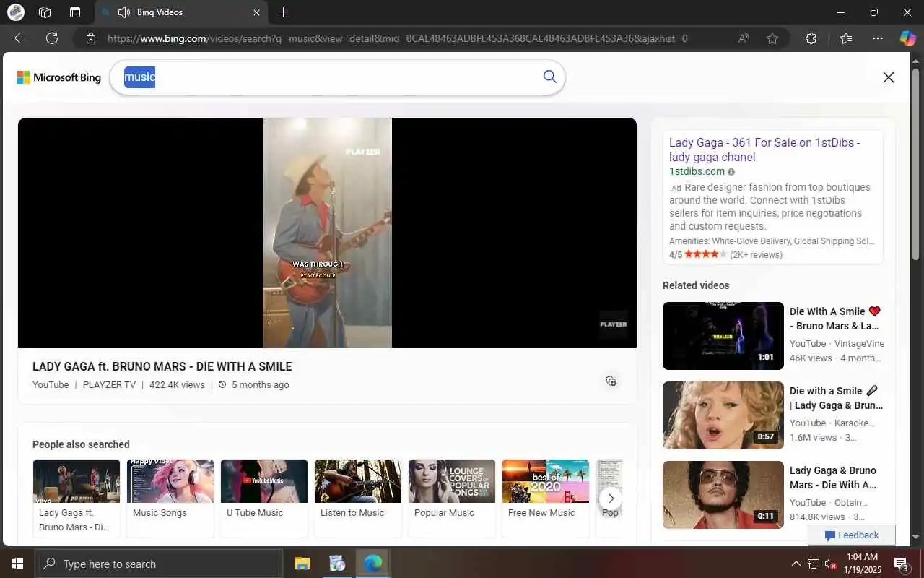Open the tab actions menu icon
The width and height of the screenshot is (924, 578).
point(75,12)
